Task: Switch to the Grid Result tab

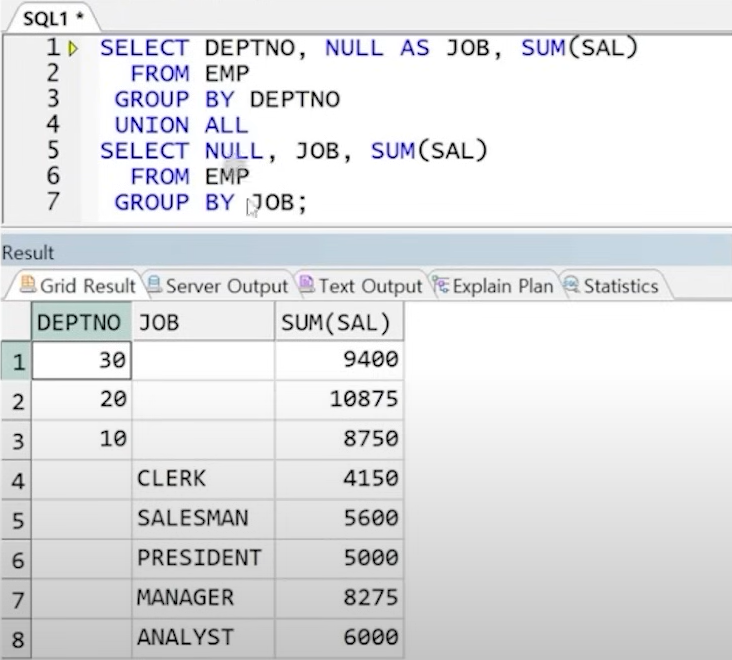Action: point(77,286)
